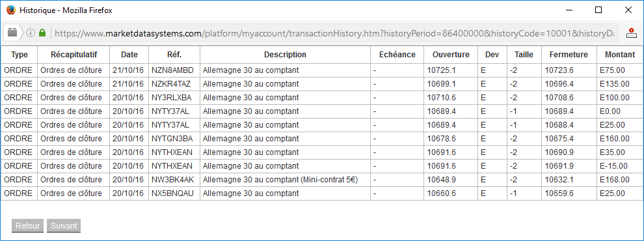Click closing price 10690.9
The image size is (644, 241).
559,152
